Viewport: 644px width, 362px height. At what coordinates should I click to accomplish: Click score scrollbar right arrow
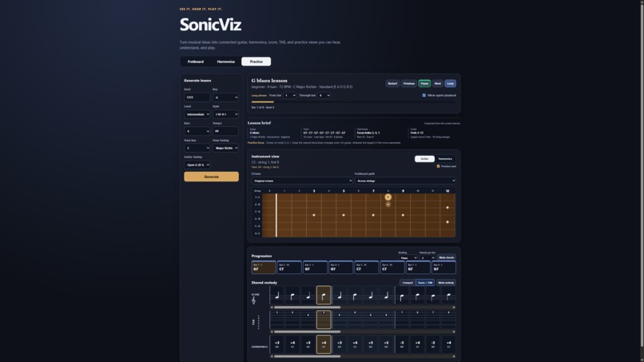click(454, 307)
